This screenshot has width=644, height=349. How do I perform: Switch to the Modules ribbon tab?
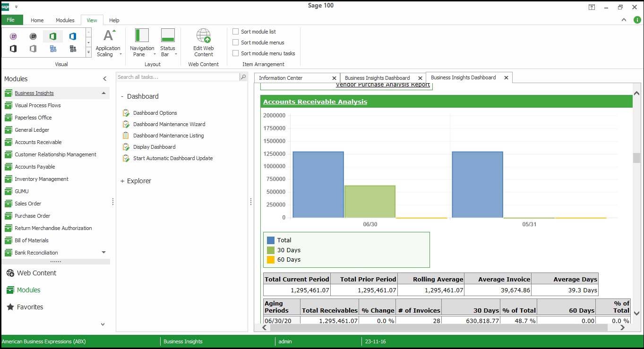(65, 20)
